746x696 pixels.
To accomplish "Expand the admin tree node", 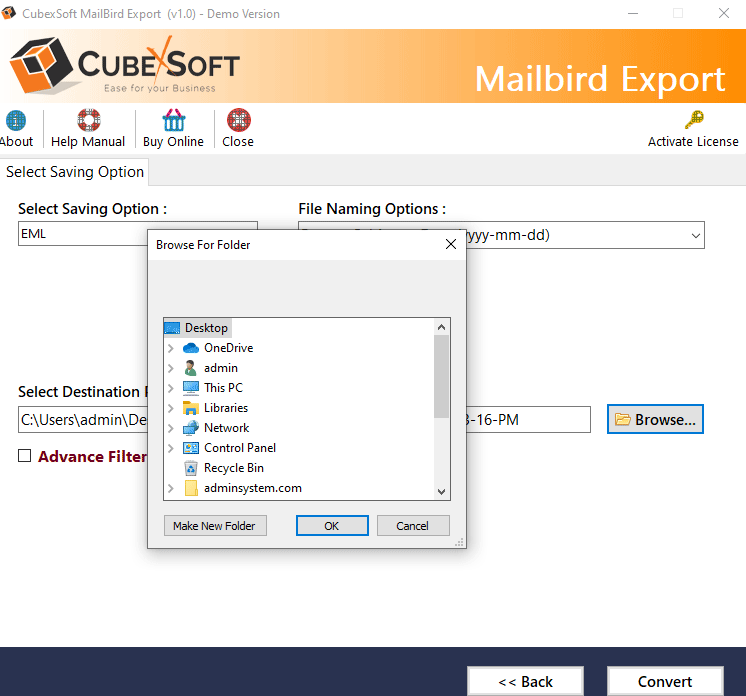I will tap(171, 368).
